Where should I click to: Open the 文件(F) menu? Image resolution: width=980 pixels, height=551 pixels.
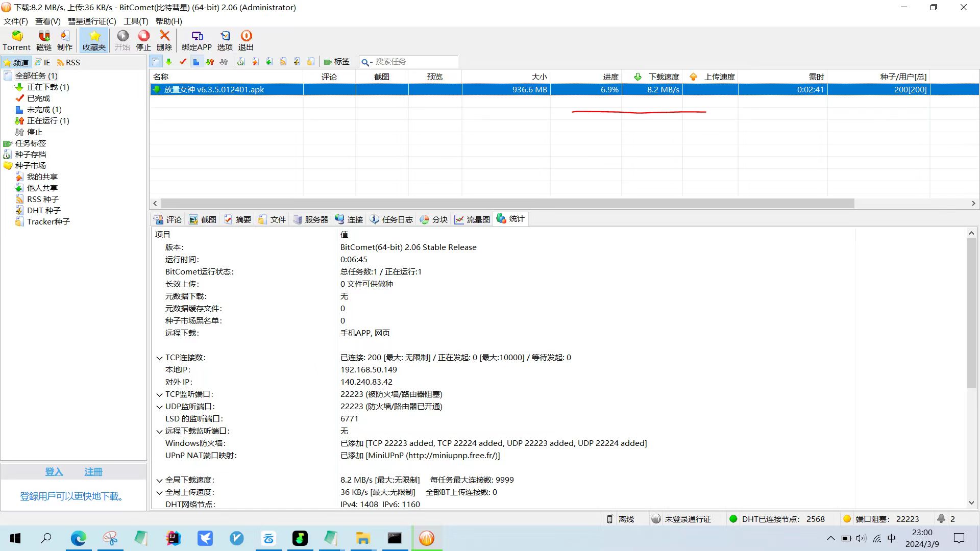[16, 21]
